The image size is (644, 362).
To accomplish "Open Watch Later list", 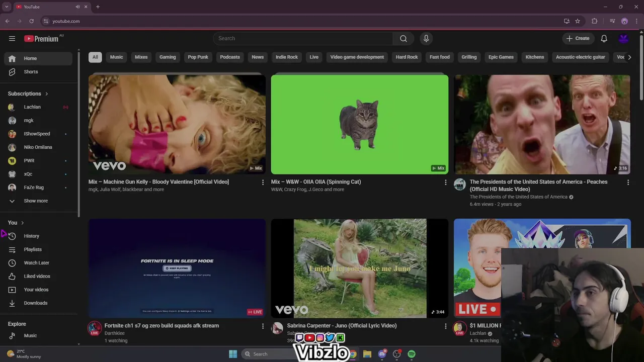I will click(x=38, y=263).
